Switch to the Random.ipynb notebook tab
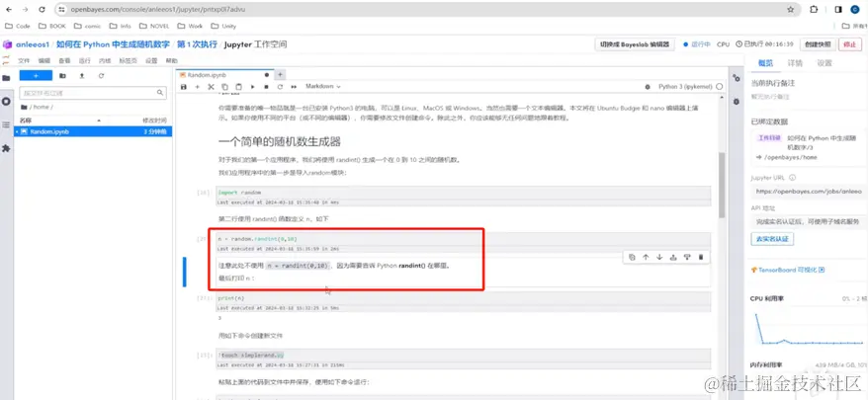The width and height of the screenshot is (868, 400). pyautogui.click(x=225, y=74)
